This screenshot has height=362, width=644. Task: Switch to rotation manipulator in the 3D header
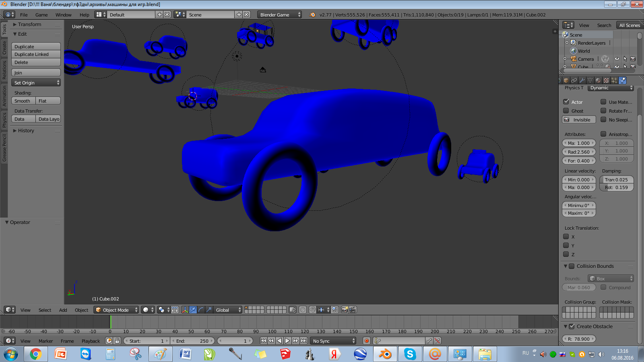click(x=200, y=310)
